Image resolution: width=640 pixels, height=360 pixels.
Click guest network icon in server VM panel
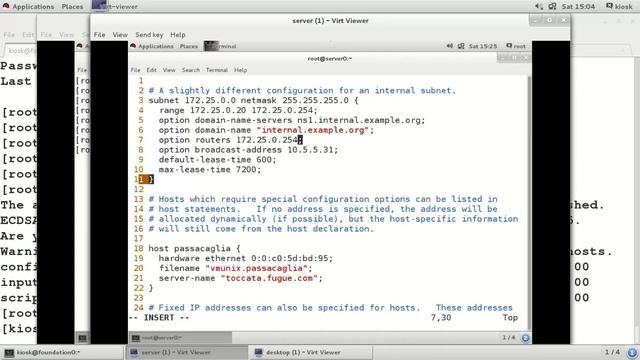pyautogui.click(x=461, y=46)
